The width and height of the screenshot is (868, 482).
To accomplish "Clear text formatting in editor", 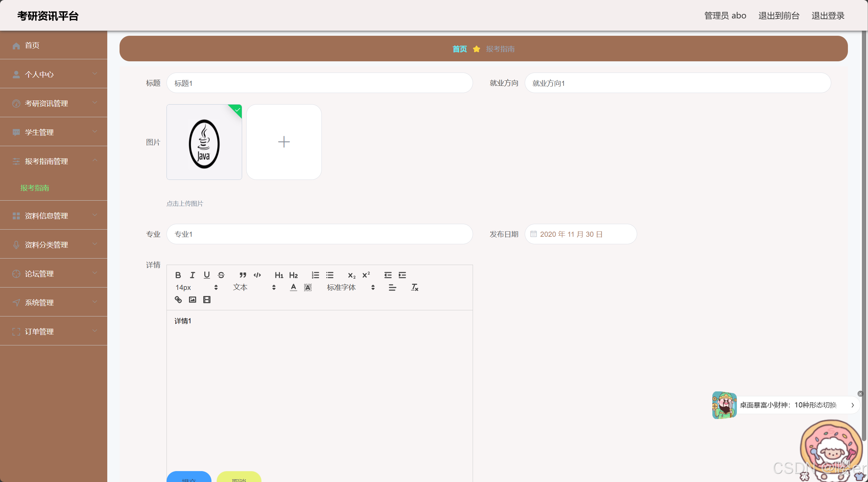I will (414, 287).
